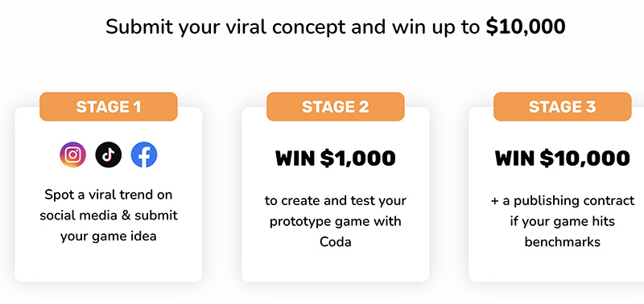Click the word Coda in Stage 2 card

pos(335,242)
